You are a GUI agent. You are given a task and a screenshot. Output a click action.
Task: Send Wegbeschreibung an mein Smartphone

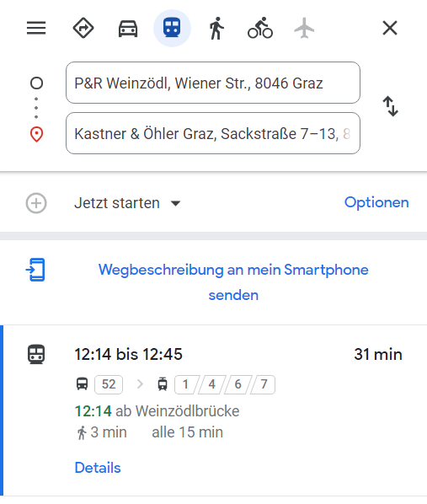pos(233,282)
